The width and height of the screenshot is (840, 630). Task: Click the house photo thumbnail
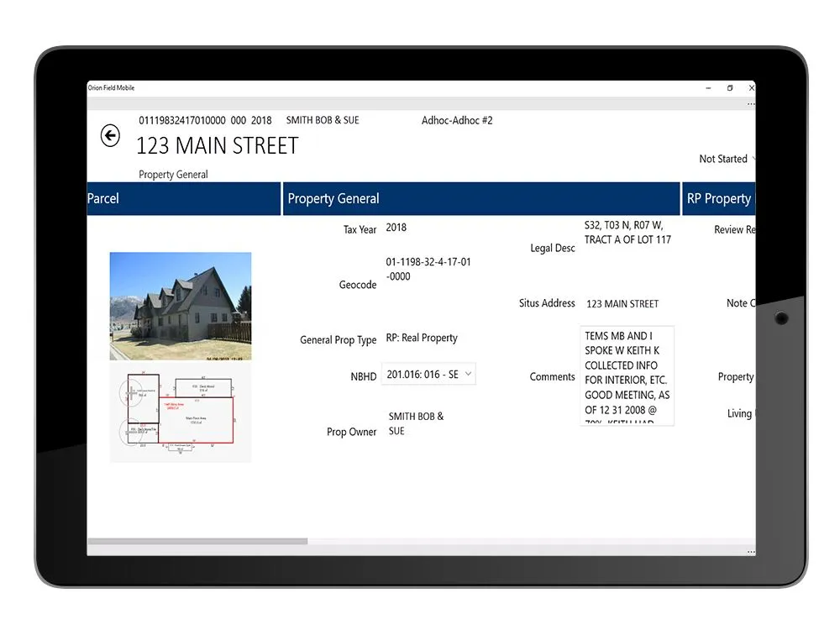pos(180,306)
